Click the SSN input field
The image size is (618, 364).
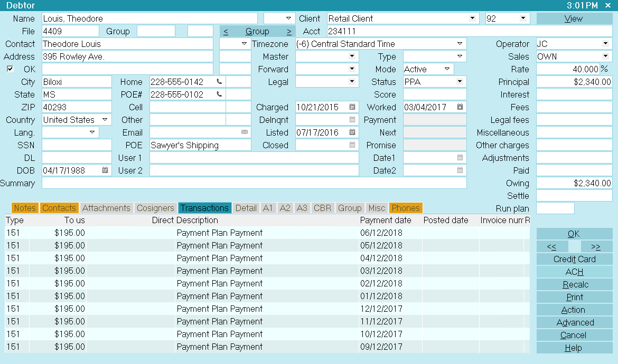[77, 145]
